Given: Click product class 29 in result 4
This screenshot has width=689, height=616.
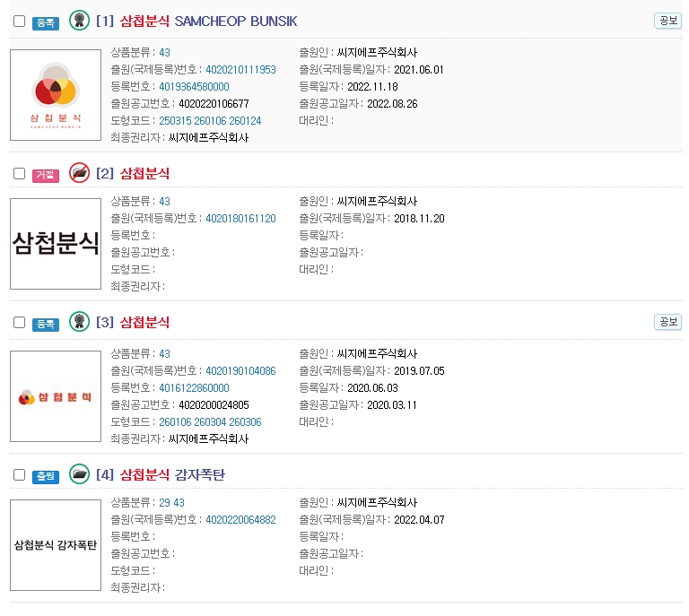Looking at the screenshot, I should pos(164,503).
